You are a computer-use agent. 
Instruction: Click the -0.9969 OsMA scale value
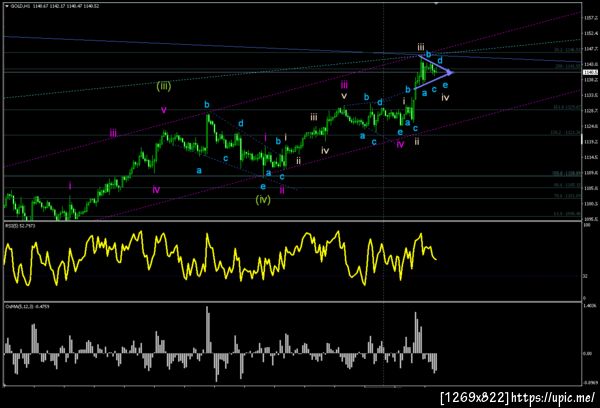(590, 382)
